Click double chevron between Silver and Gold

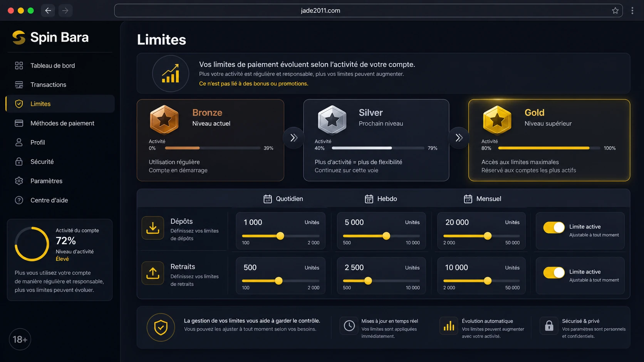459,138
